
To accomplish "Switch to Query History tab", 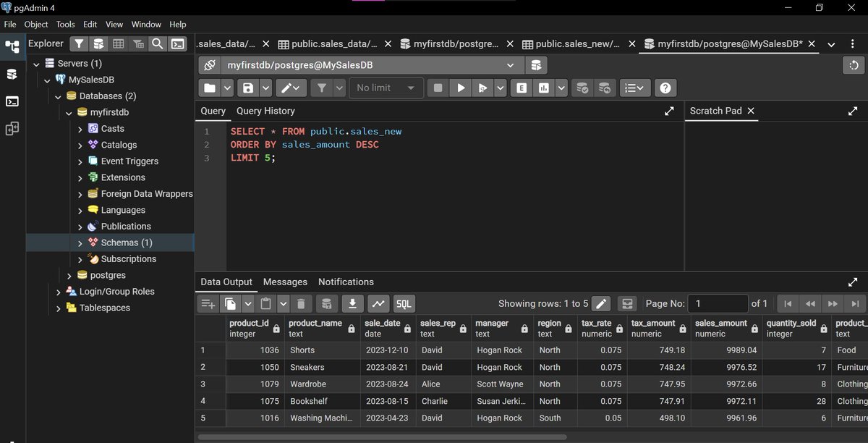I will (265, 111).
